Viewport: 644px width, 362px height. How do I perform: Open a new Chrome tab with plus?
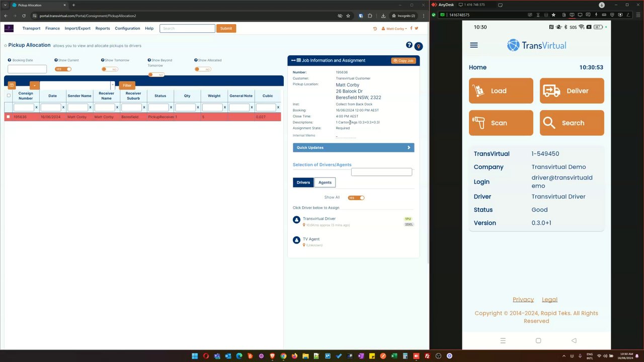(x=73, y=5)
